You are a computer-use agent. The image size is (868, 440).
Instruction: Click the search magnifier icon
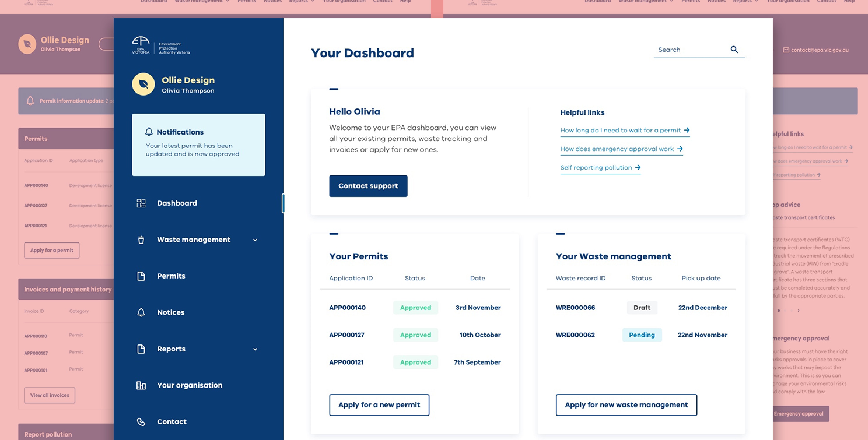pyautogui.click(x=734, y=50)
